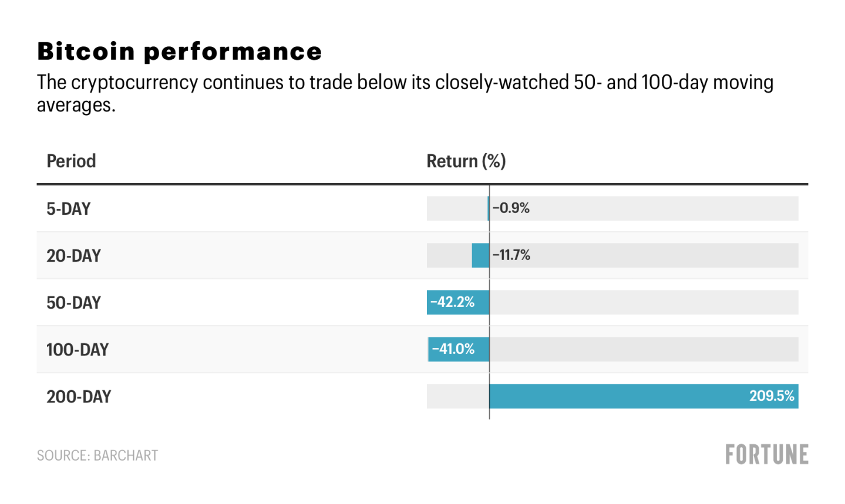845x504 pixels.
Task: Select the 100-DAY period label
Action: (x=78, y=350)
